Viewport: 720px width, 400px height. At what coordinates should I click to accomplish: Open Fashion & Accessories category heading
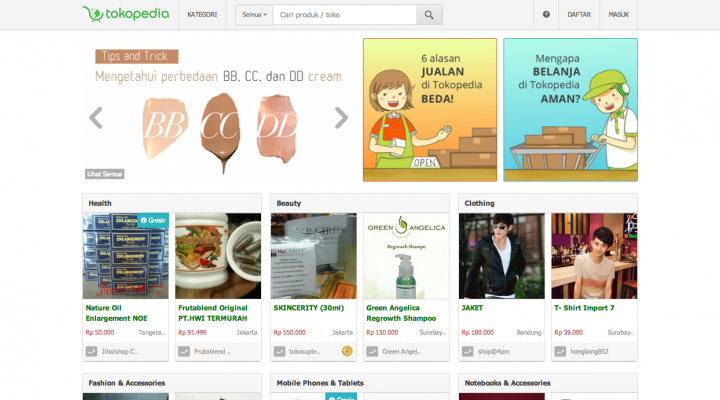pos(127,383)
